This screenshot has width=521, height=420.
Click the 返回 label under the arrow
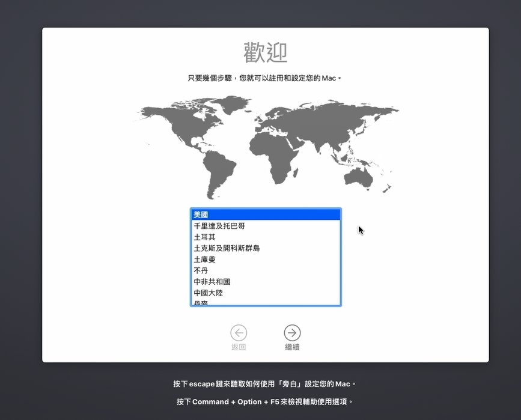[239, 347]
